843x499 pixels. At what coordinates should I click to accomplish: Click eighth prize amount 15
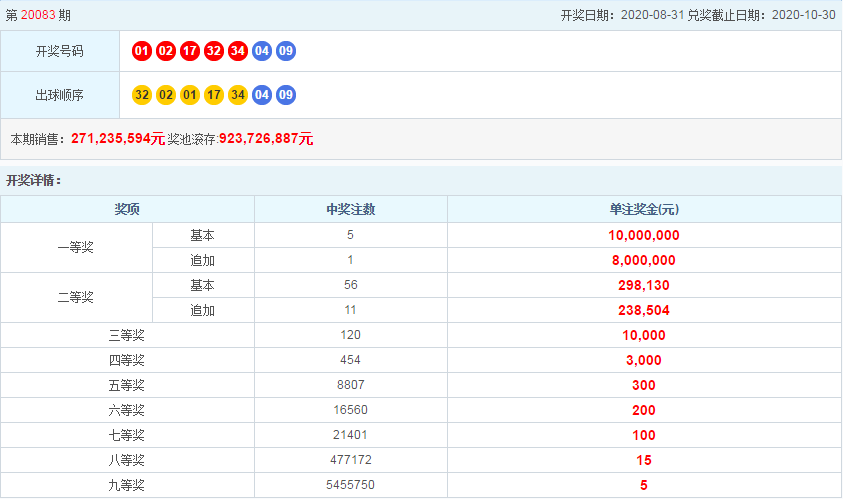(644, 460)
